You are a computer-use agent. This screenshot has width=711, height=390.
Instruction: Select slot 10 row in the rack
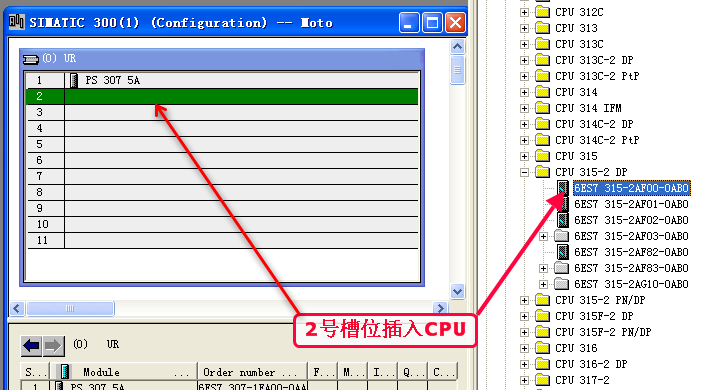point(222,224)
